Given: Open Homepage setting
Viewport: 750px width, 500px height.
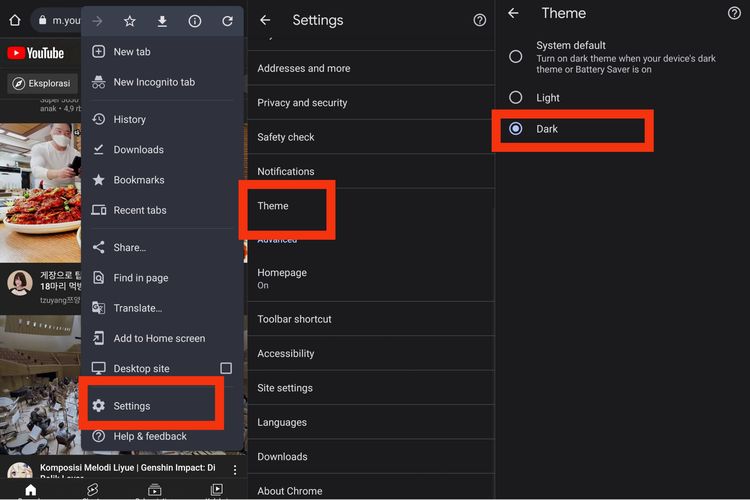Looking at the screenshot, I should click(x=371, y=278).
